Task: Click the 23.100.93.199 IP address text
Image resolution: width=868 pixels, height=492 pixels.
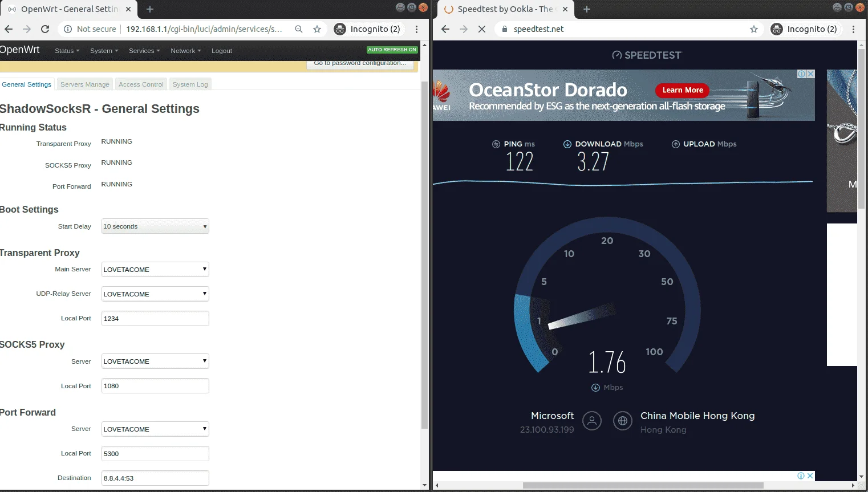Action: 547,430
